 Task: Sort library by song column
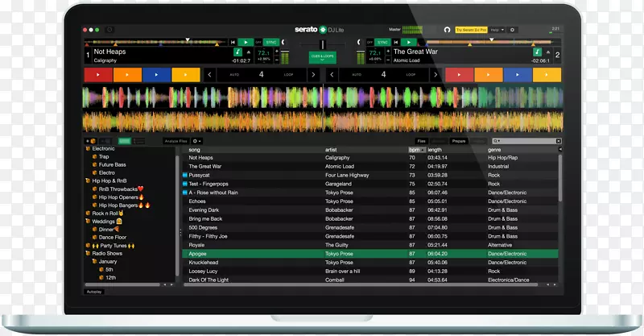(194, 150)
